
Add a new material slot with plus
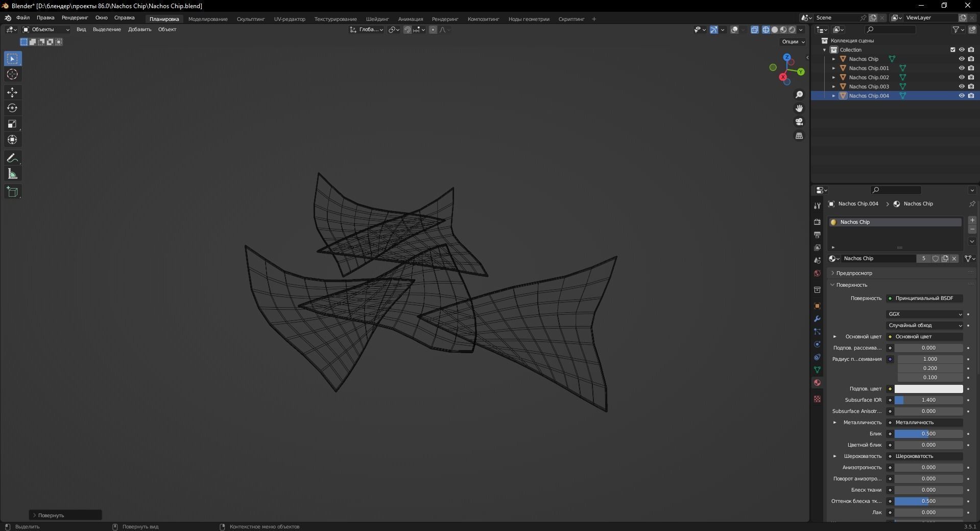(x=972, y=220)
